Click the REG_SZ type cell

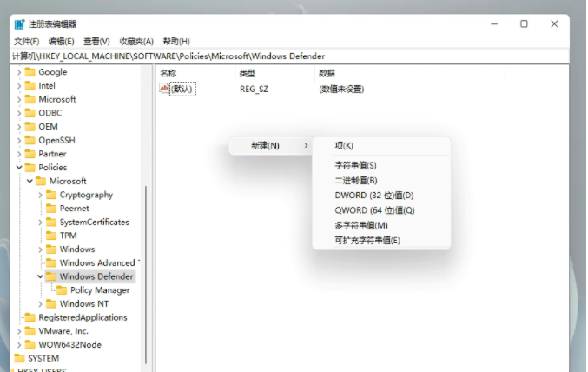click(254, 89)
